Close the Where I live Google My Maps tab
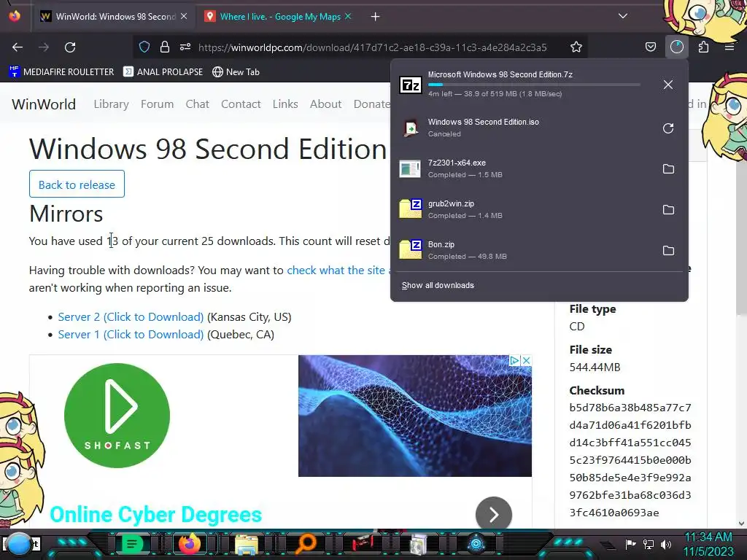 [348, 16]
